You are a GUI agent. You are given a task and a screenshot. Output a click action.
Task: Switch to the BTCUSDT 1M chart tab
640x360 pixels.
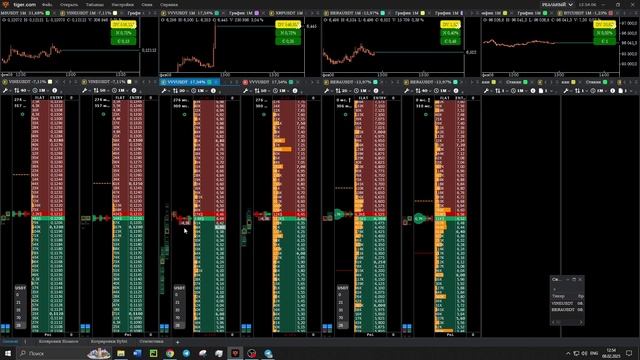584,13
